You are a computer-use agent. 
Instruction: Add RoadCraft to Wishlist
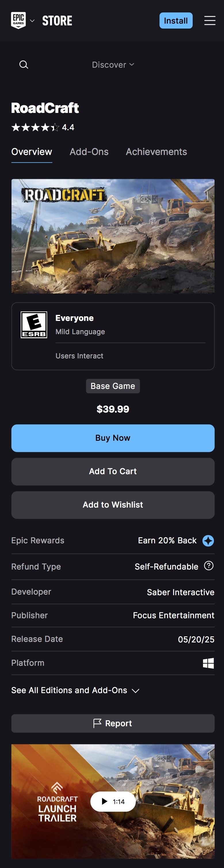(113, 504)
